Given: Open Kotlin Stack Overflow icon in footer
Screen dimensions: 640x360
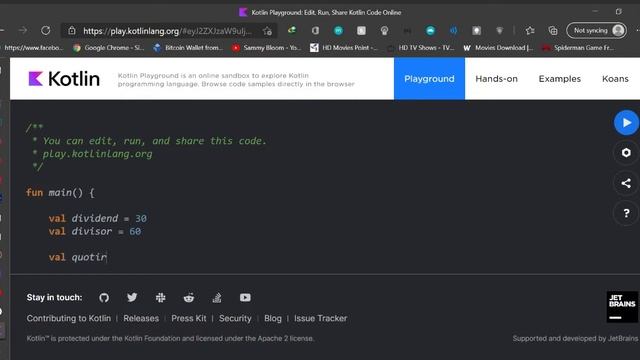Looking at the screenshot, I should tap(217, 298).
